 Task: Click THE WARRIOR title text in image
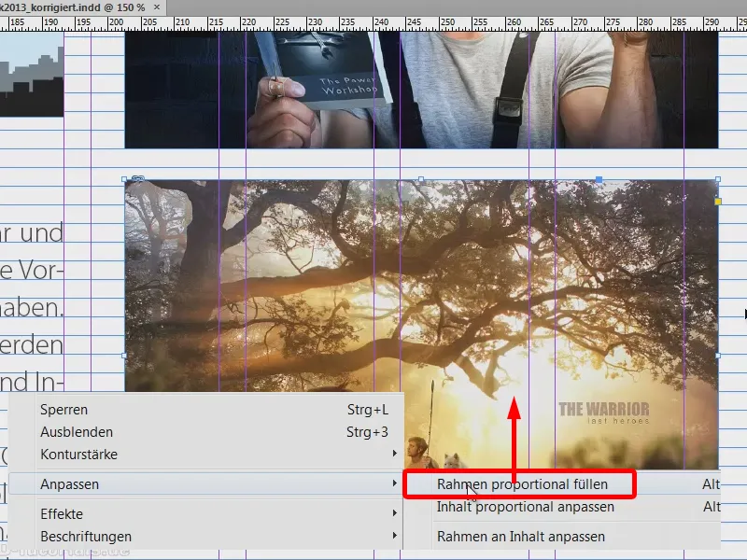click(603, 409)
